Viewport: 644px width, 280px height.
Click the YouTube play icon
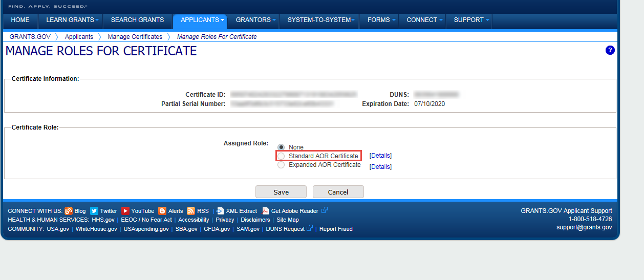125,211
